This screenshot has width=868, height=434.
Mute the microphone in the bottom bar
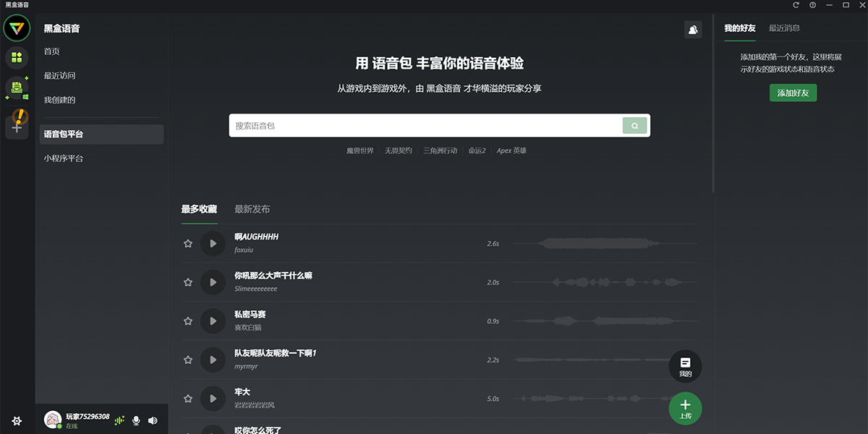136,420
